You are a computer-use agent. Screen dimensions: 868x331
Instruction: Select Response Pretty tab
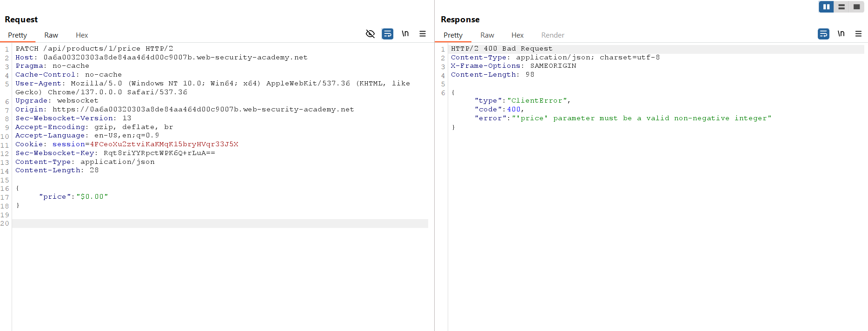tap(453, 35)
